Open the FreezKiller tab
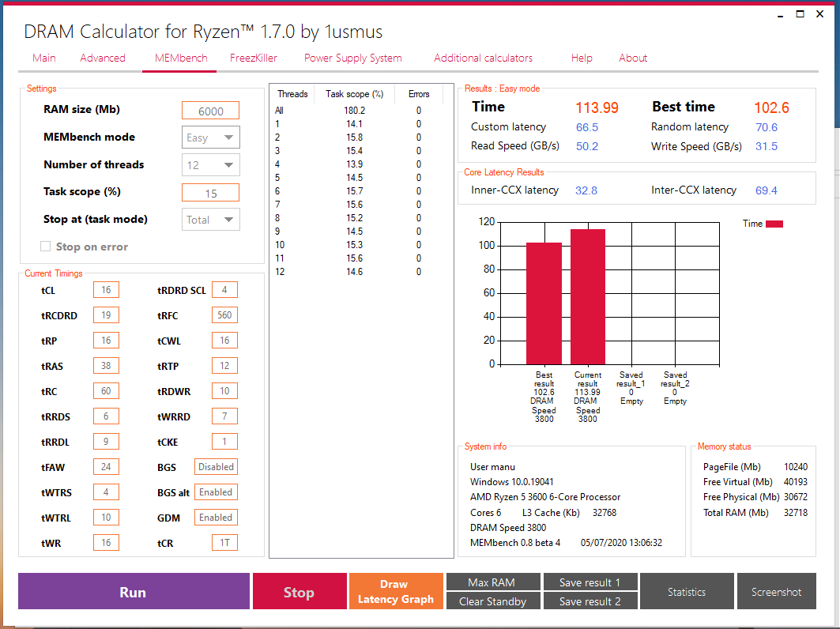This screenshot has width=840, height=629. click(x=254, y=58)
